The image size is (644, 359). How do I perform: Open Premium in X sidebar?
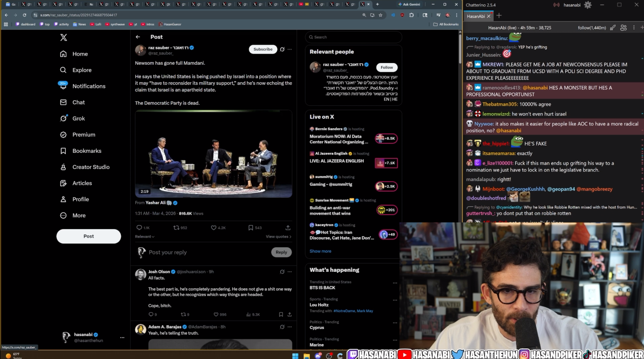pos(77,135)
